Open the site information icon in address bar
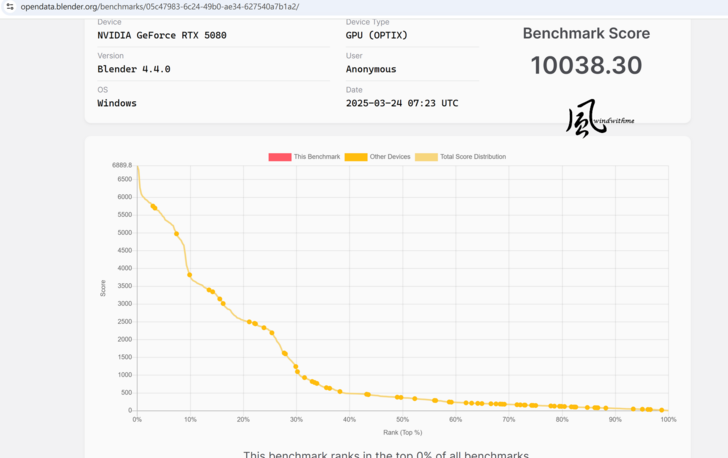The height and width of the screenshot is (458, 728). [x=10, y=7]
